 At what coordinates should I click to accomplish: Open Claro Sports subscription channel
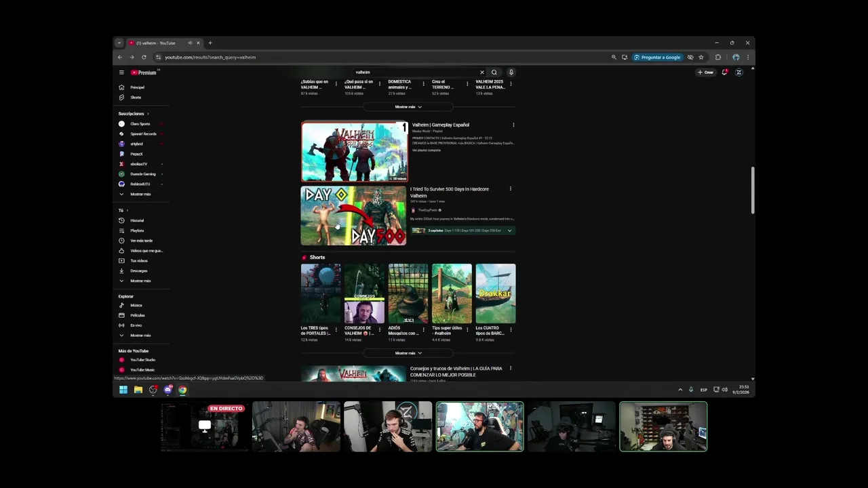click(140, 124)
